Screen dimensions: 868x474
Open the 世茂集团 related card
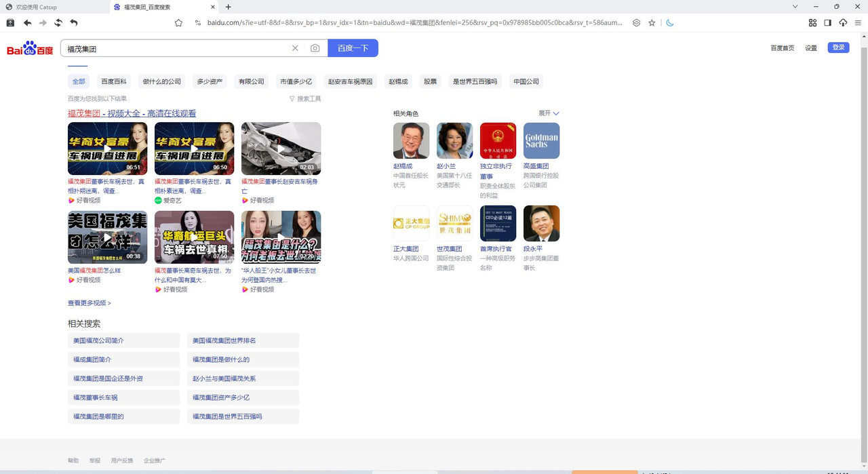click(x=454, y=223)
